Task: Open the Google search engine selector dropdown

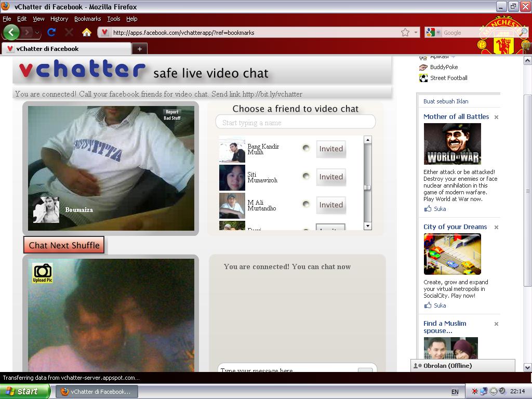Action: pos(438,33)
